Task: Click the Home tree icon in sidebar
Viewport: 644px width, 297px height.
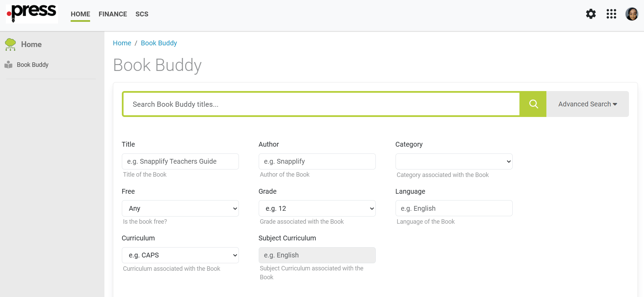Action: point(11,44)
